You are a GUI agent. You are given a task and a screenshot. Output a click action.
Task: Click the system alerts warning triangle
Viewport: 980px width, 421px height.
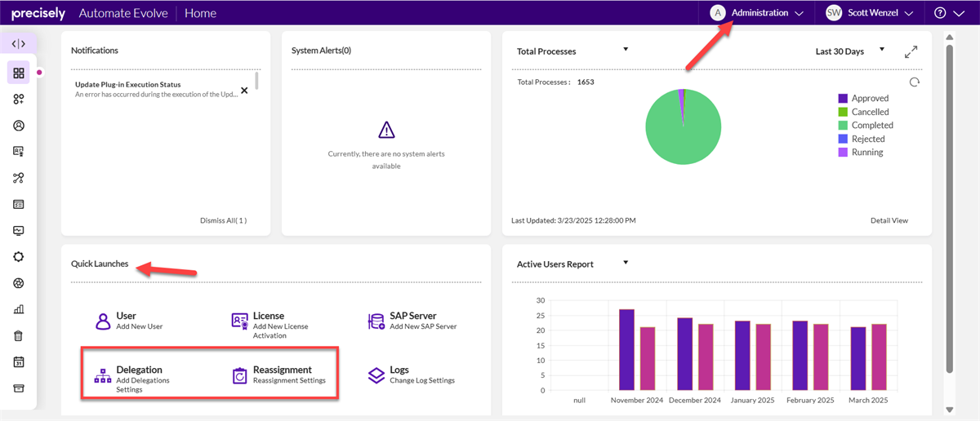pyautogui.click(x=386, y=130)
